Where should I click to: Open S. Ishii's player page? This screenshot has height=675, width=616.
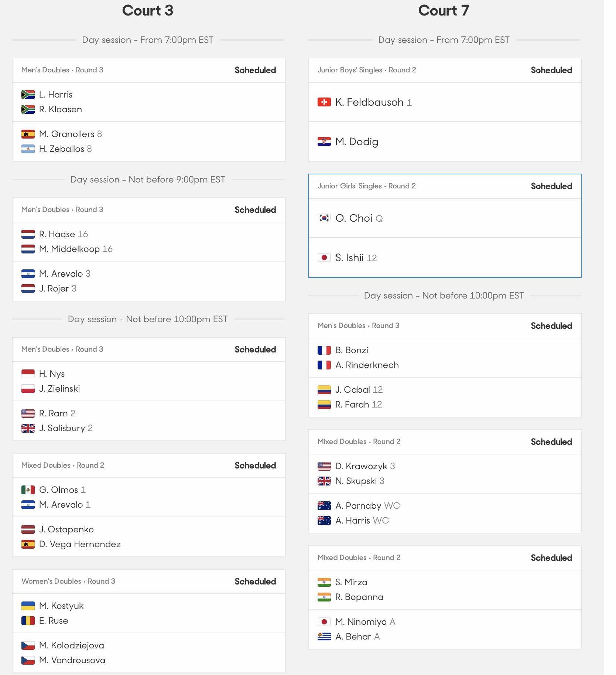[349, 258]
